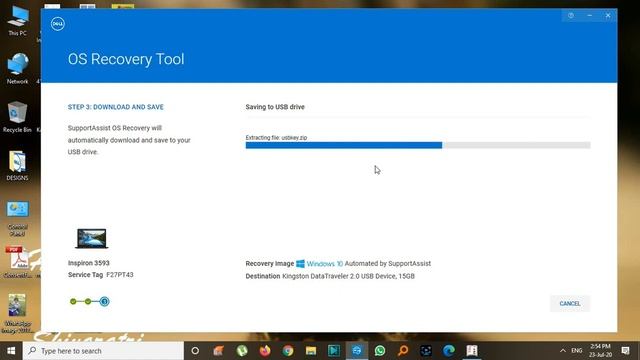Click the step 3 current indicator
640x360 pixels.
104,302
